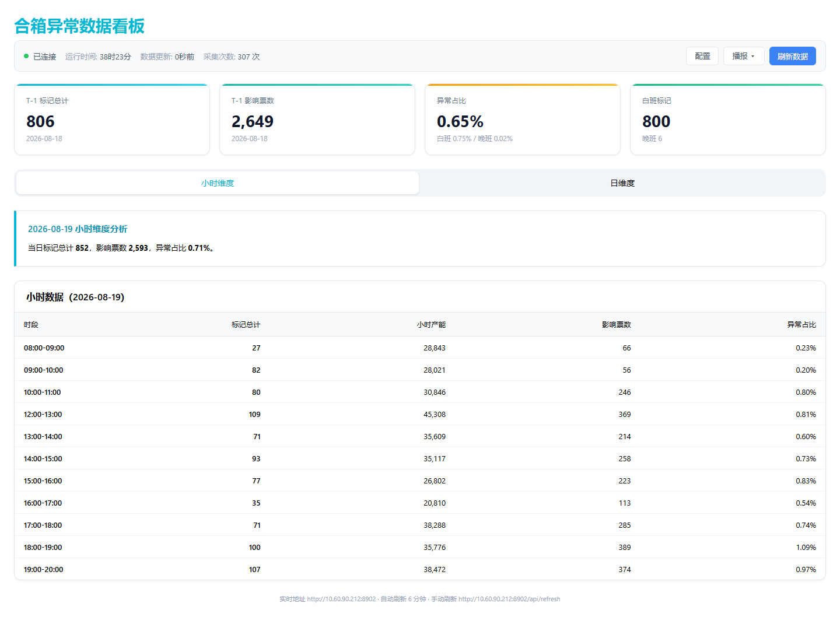The height and width of the screenshot is (617, 840).
Task: Open the 播报 dropdown menu
Action: [744, 56]
